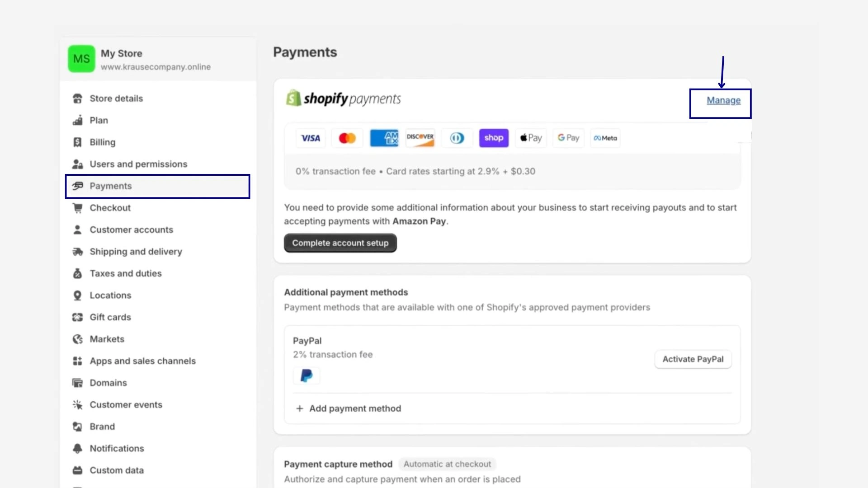Click the Manage link for Shopify Payments
Viewport: 868px width, 488px height.
point(723,100)
